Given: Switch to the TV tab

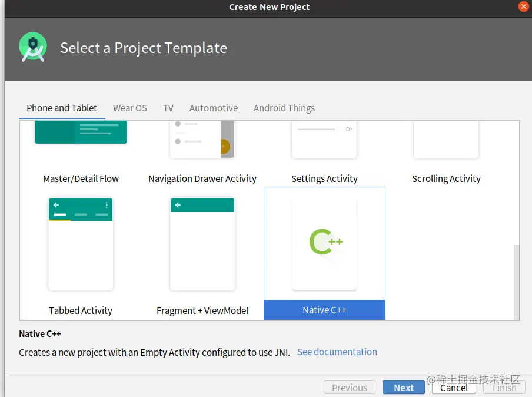Looking at the screenshot, I should 168,108.
